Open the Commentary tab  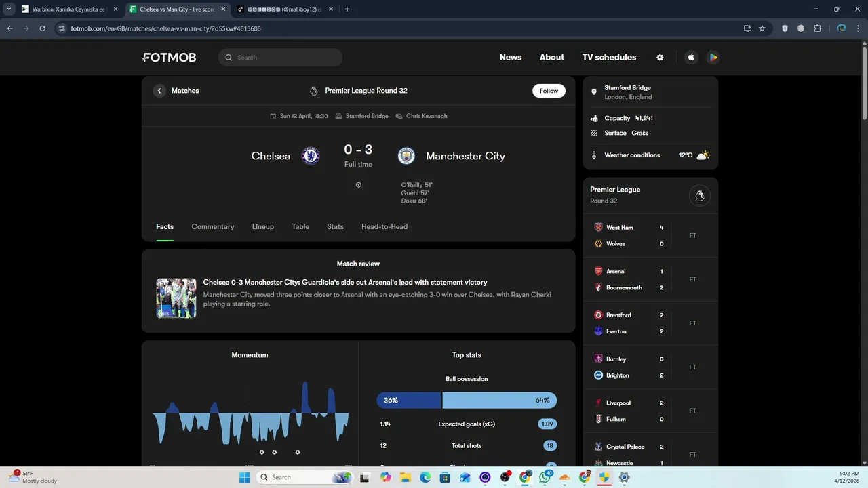click(213, 226)
